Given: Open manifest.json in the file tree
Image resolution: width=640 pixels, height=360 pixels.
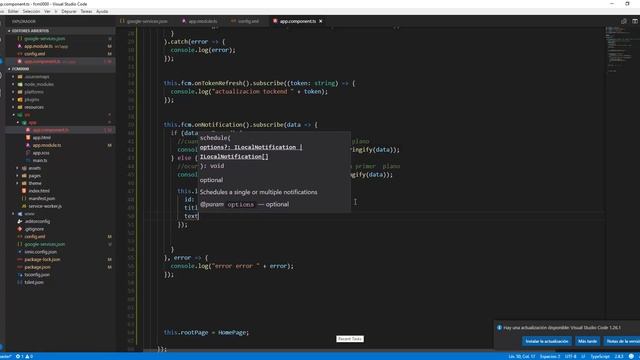Looking at the screenshot, I should 42,199.
